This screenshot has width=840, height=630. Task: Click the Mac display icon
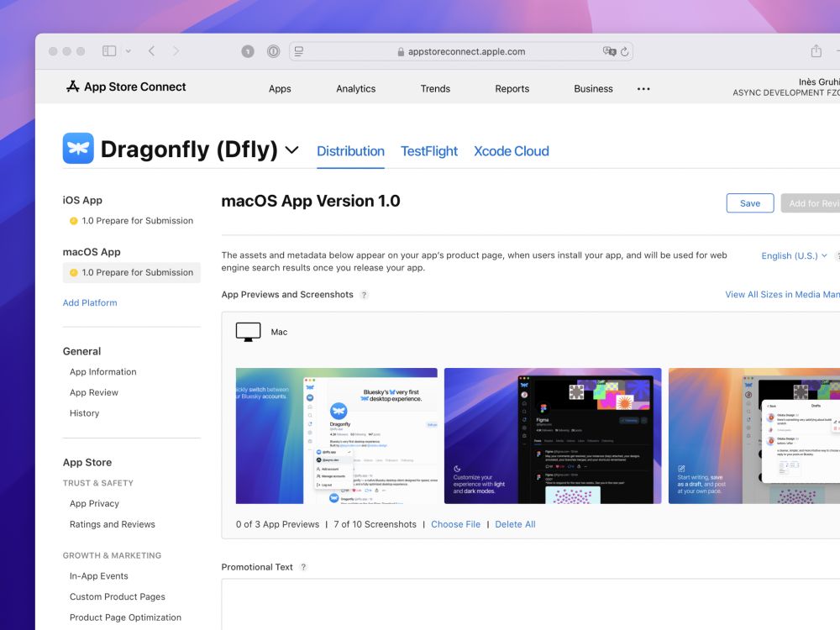248,332
